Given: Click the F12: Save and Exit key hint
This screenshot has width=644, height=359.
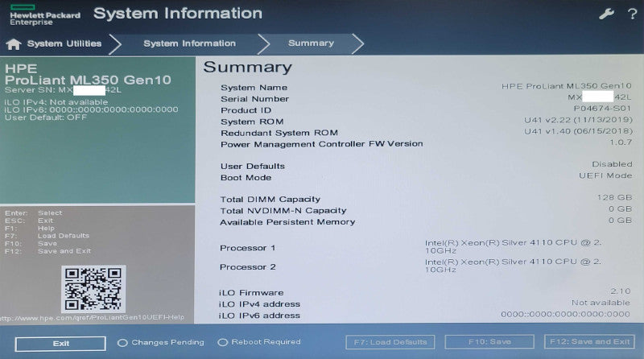Looking at the screenshot, I should pos(47,251).
